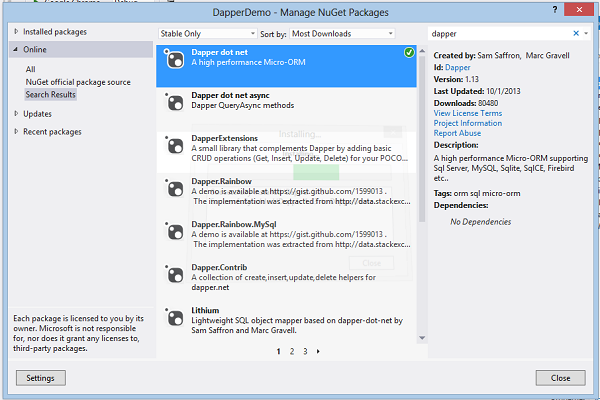Go to next results page arrow

coord(318,351)
